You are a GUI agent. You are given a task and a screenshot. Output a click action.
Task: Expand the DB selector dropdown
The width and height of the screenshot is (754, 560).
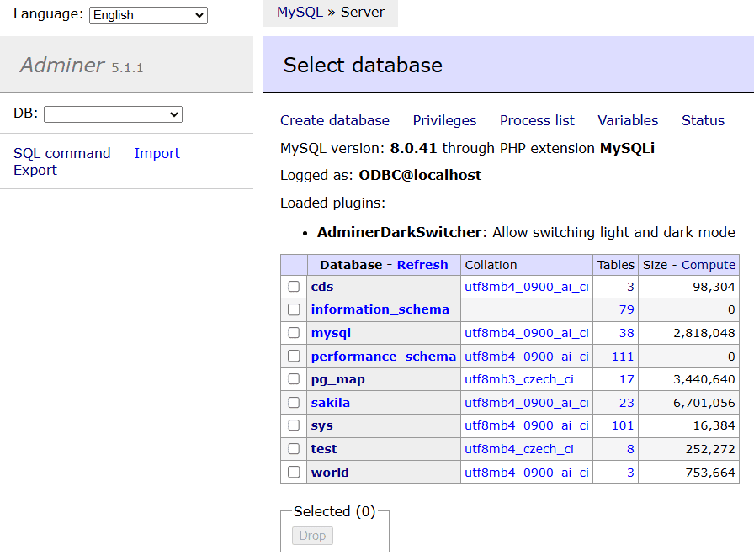click(113, 114)
